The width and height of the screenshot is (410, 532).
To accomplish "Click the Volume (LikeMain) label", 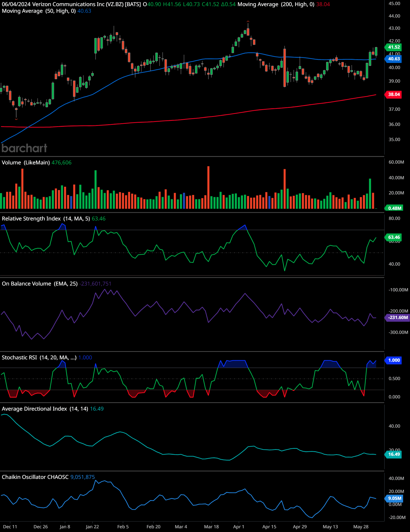I will (x=26, y=163).
